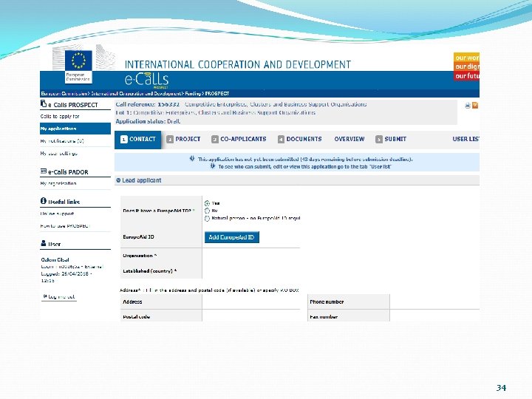
Task: Click the orange export icon beside the printer
Action: click(x=475, y=106)
